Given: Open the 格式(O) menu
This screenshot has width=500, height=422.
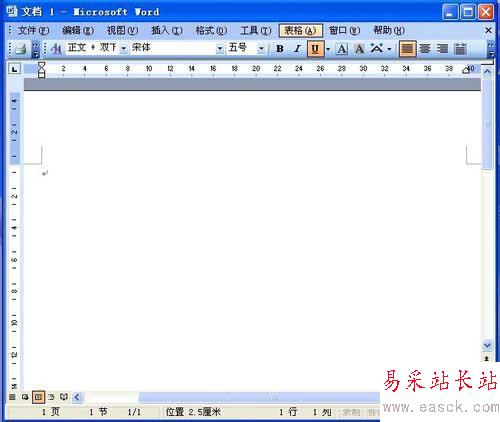Looking at the screenshot, I should click(211, 31).
